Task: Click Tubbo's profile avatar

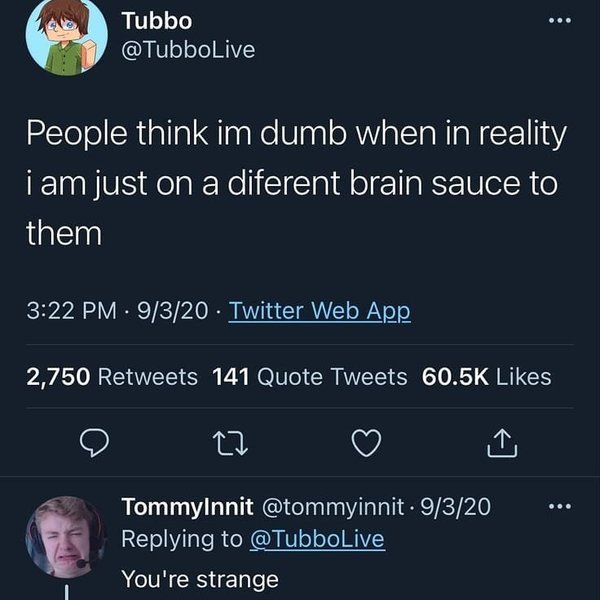Action: click(x=66, y=35)
